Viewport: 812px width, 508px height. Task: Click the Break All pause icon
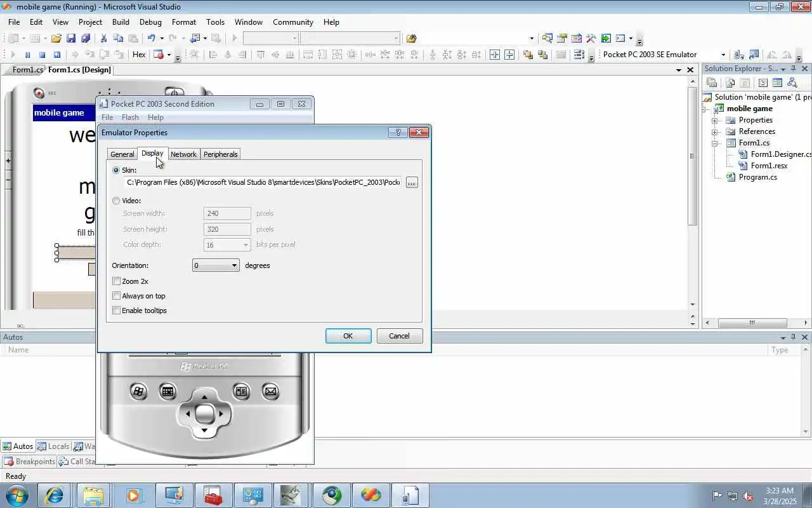point(27,55)
